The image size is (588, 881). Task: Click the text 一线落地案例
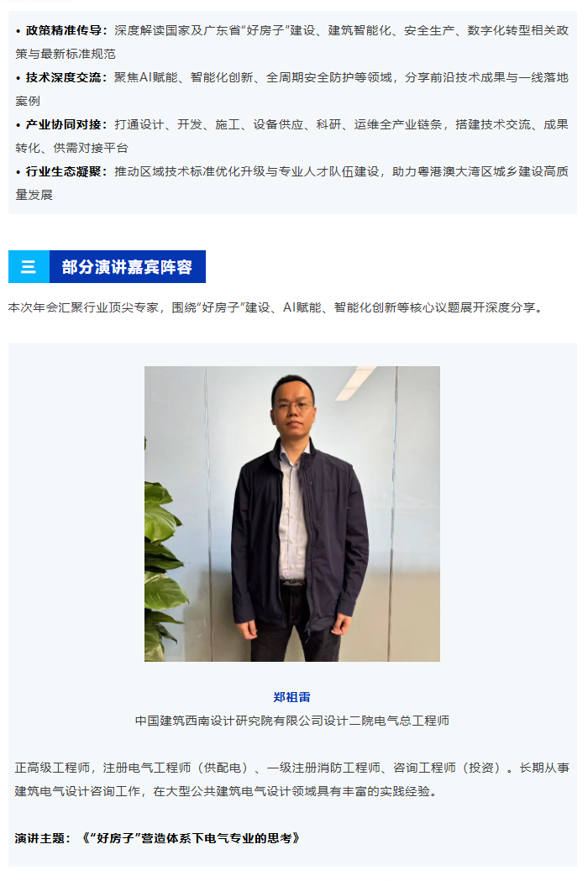291,89
